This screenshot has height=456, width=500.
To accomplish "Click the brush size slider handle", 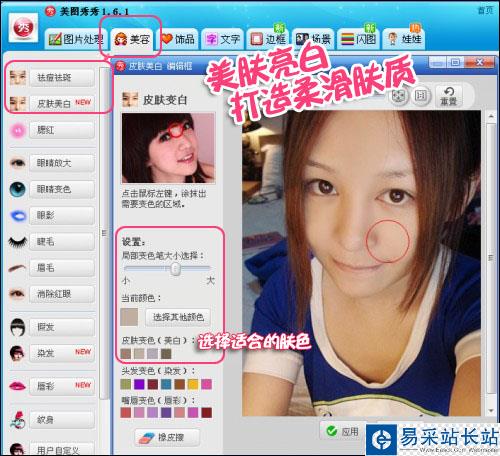I will tap(176, 269).
